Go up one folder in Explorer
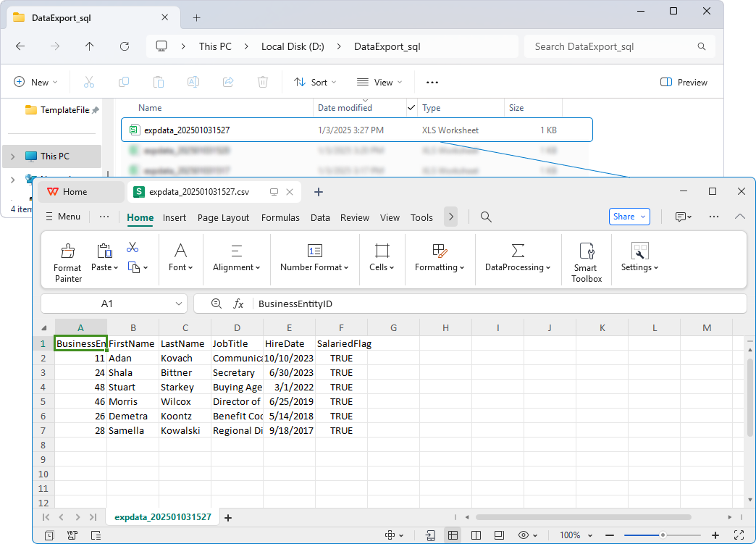The image size is (756, 544). [89, 46]
